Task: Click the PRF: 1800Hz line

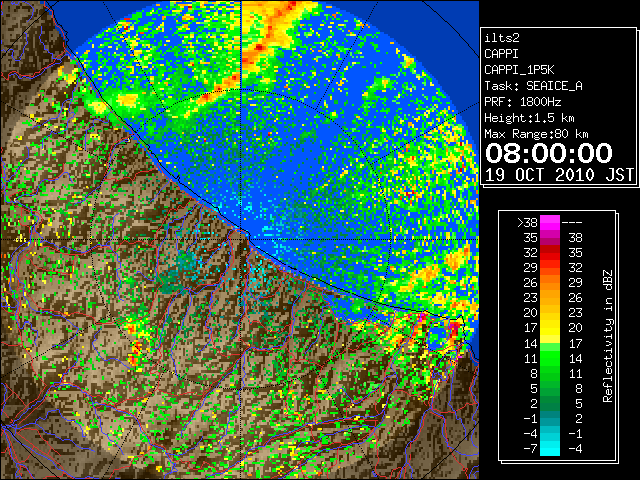Action: coord(522,102)
